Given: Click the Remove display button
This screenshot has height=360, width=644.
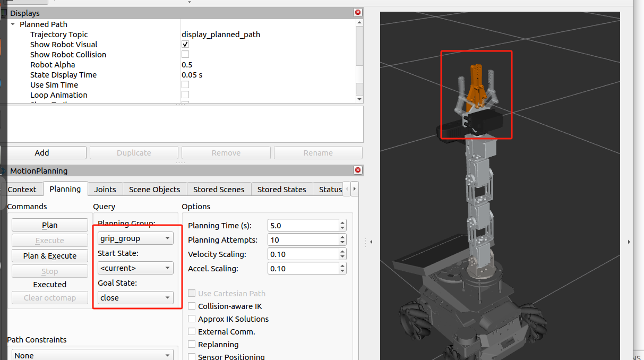Looking at the screenshot, I should (x=226, y=153).
